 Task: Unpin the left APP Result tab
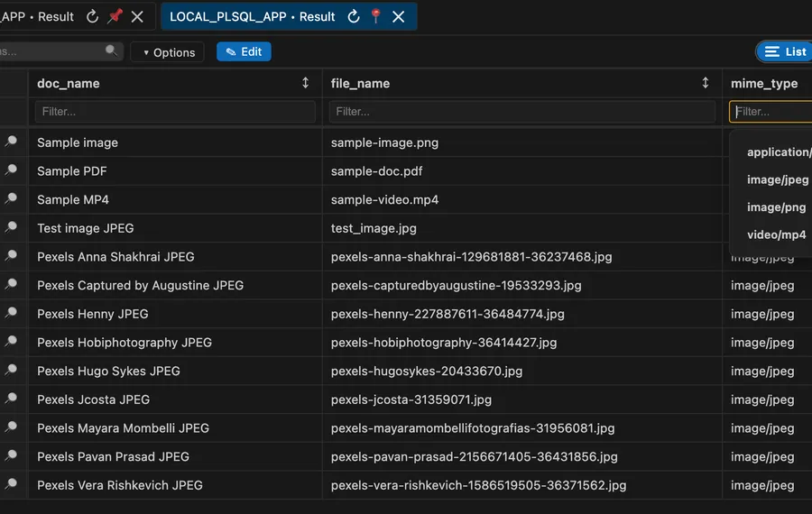[x=115, y=16]
